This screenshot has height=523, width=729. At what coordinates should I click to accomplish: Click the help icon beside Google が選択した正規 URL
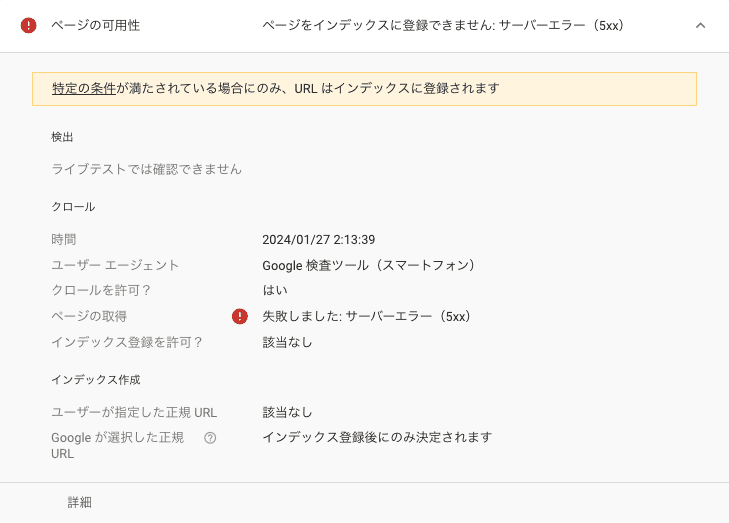(210, 437)
